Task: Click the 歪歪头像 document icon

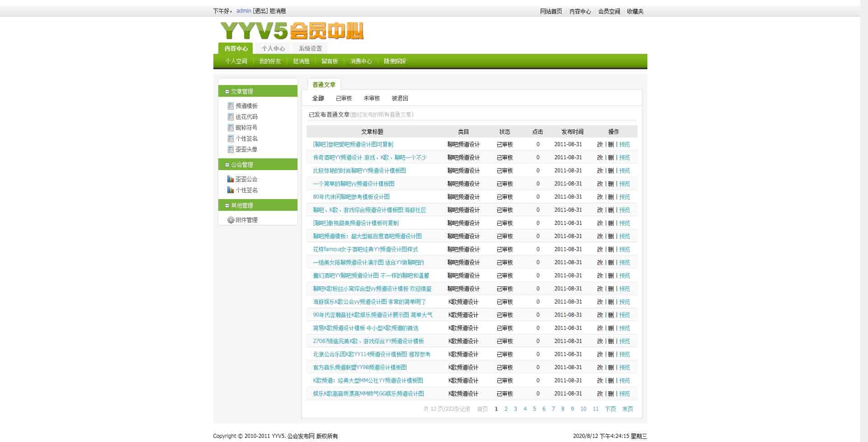Action: (x=231, y=149)
